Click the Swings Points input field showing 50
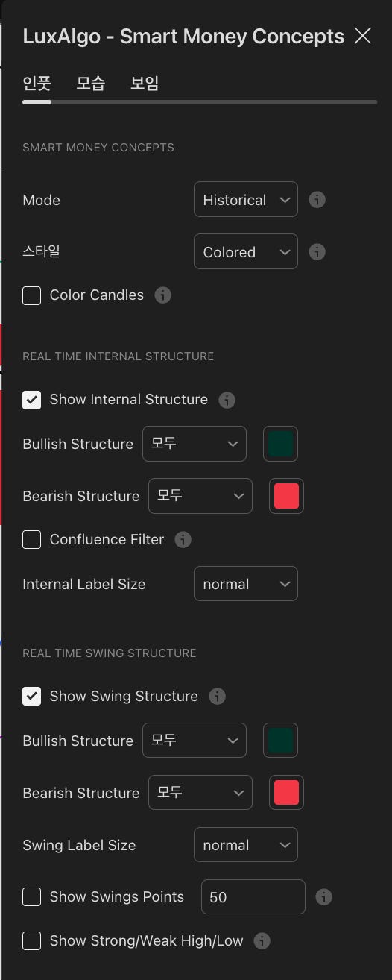This screenshot has height=980, width=392. click(253, 897)
